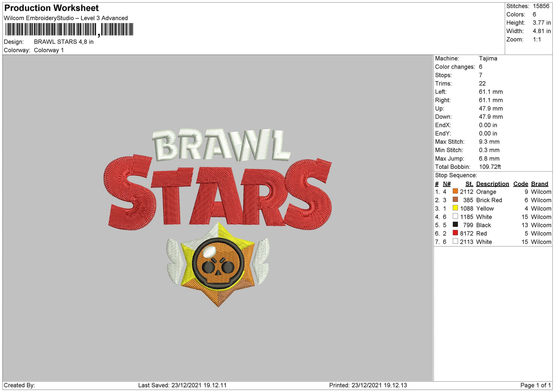The height and width of the screenshot is (392, 555).
Task: Click the swatch for White thread 1185
Action: click(455, 216)
